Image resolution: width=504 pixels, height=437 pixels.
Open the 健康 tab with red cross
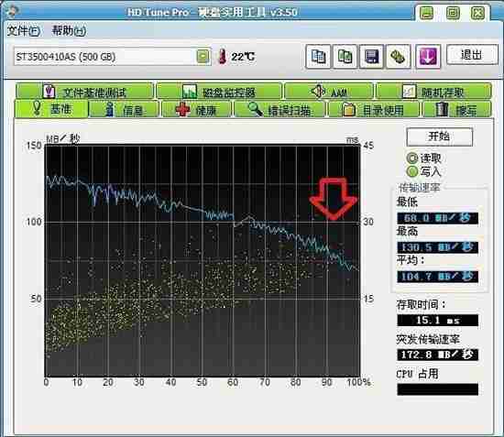tap(196, 110)
